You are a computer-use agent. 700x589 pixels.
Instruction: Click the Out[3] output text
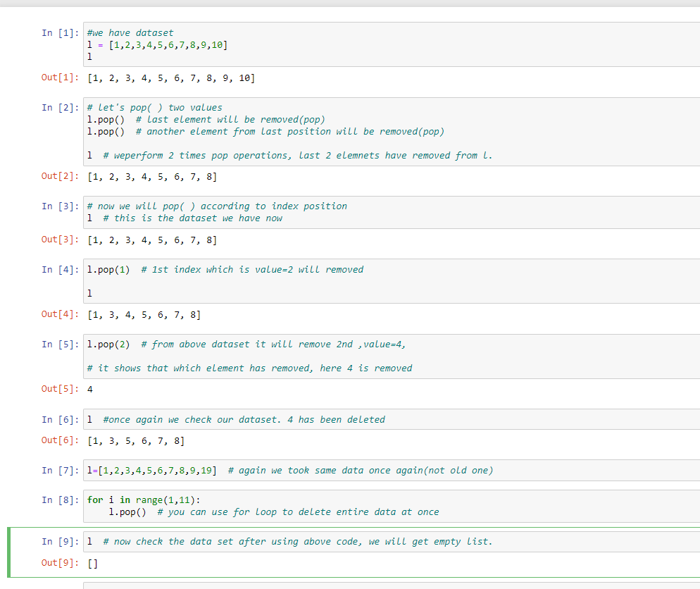click(x=152, y=240)
